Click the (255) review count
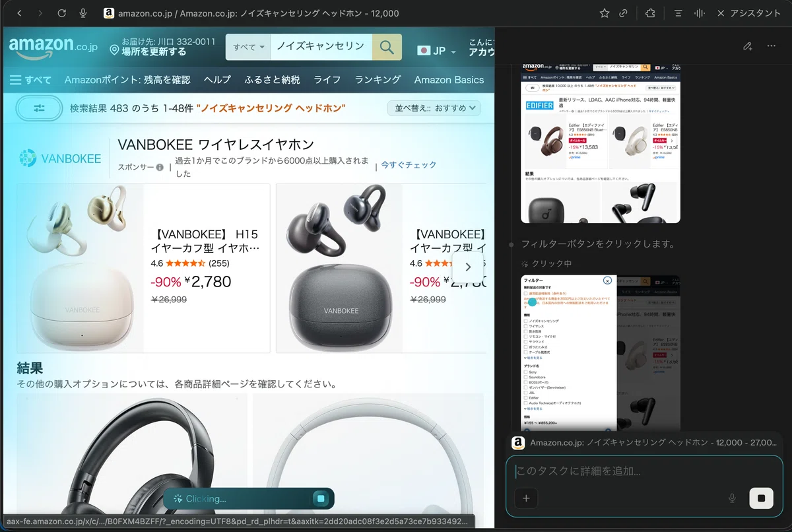The width and height of the screenshot is (792, 532). tap(219, 263)
